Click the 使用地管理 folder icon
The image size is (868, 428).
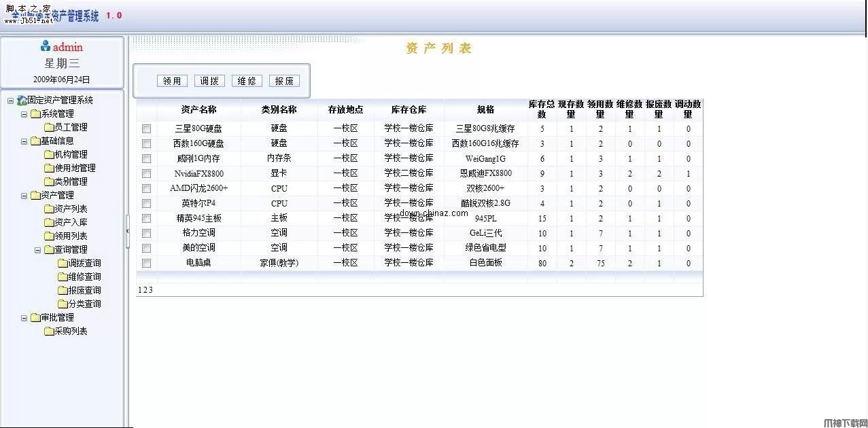point(49,168)
